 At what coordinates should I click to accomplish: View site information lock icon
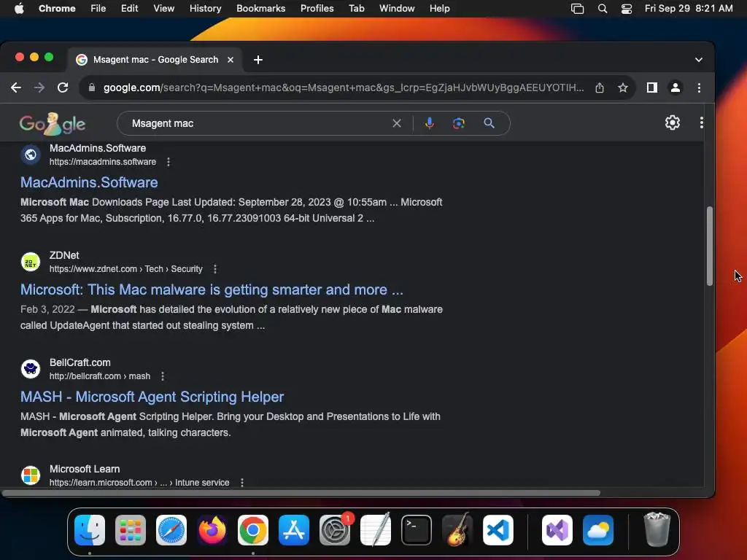[x=92, y=87]
